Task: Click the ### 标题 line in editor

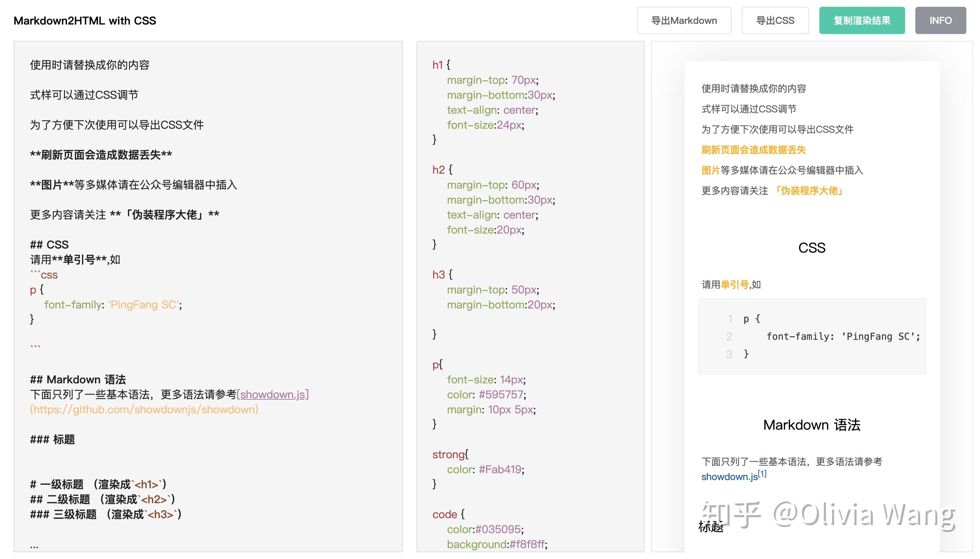Action: pyautogui.click(x=52, y=439)
